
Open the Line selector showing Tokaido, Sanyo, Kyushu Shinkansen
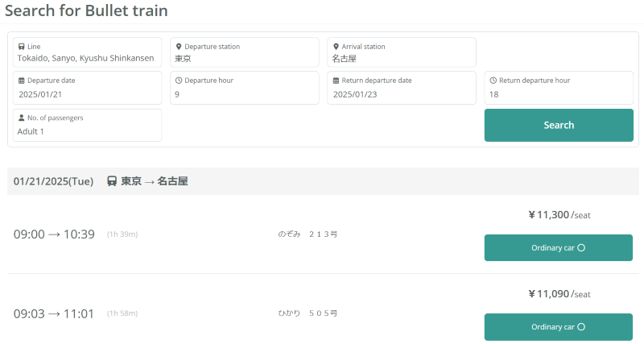(x=87, y=52)
